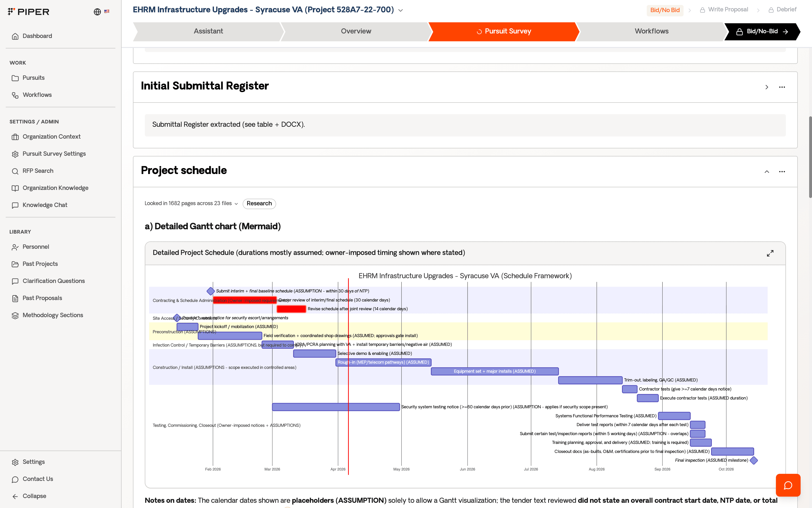The height and width of the screenshot is (508, 812).
Task: Switch to the Assistant tab
Action: 208,31
